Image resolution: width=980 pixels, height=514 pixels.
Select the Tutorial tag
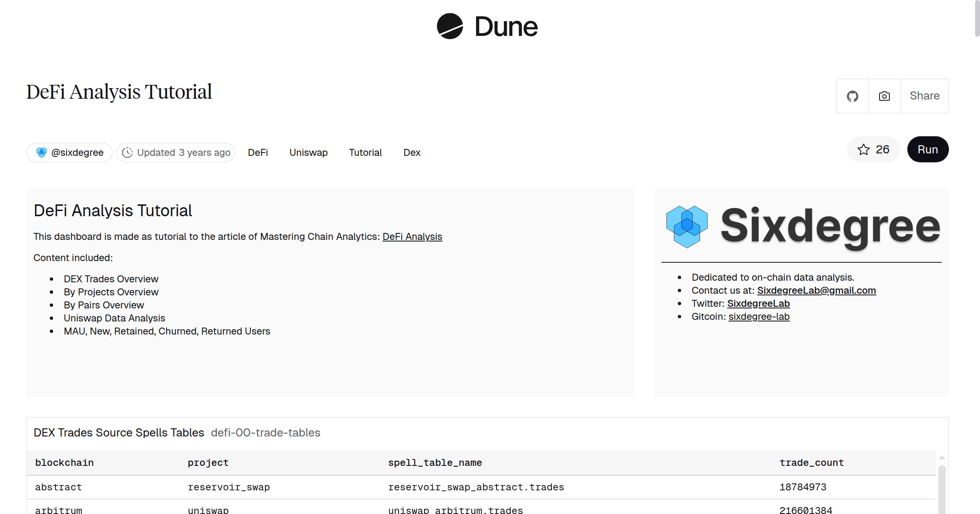[365, 153]
